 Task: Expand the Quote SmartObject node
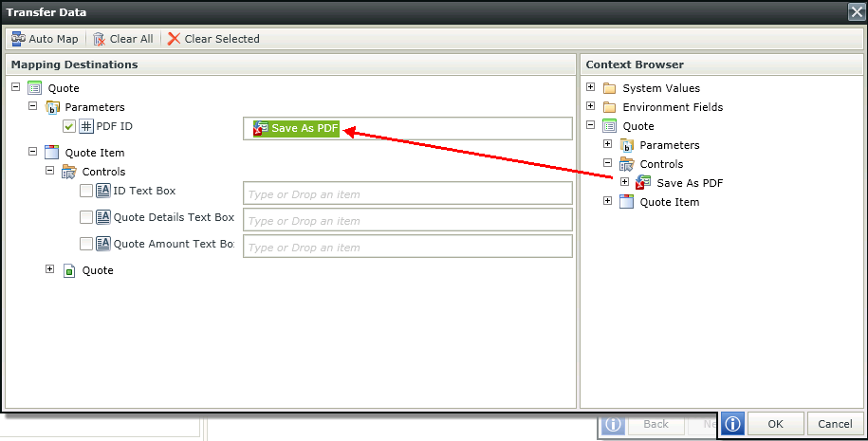[x=50, y=269]
